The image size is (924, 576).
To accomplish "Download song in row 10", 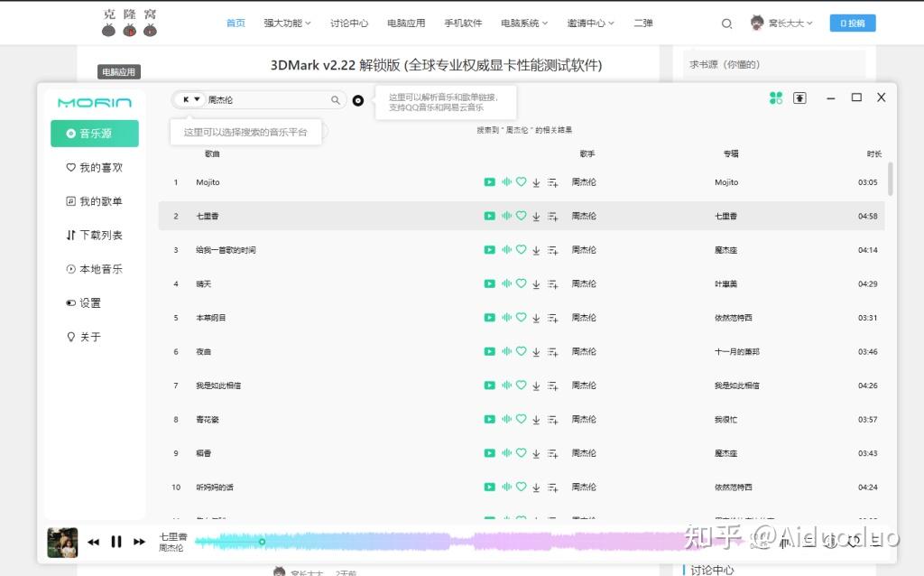I will [x=536, y=488].
